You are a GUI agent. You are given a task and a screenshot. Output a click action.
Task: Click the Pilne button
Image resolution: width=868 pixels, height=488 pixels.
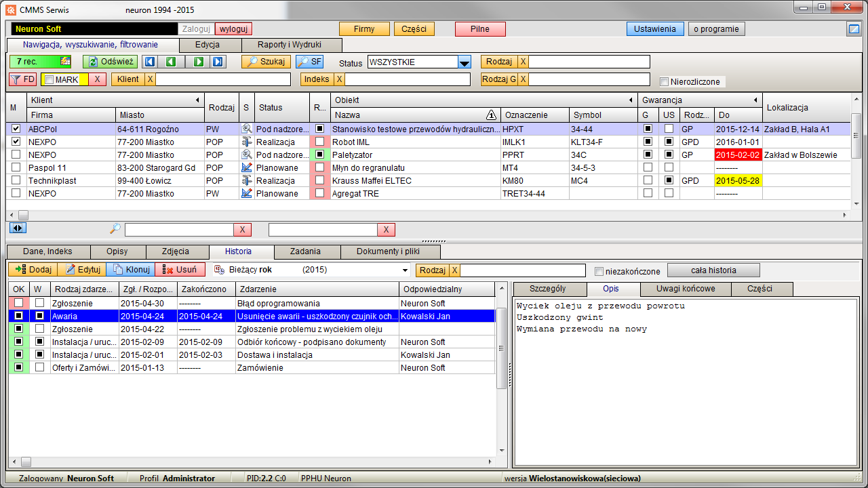pos(480,29)
